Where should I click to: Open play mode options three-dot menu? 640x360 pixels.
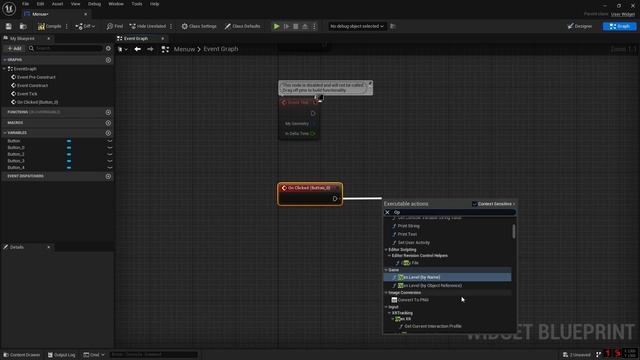click(314, 26)
